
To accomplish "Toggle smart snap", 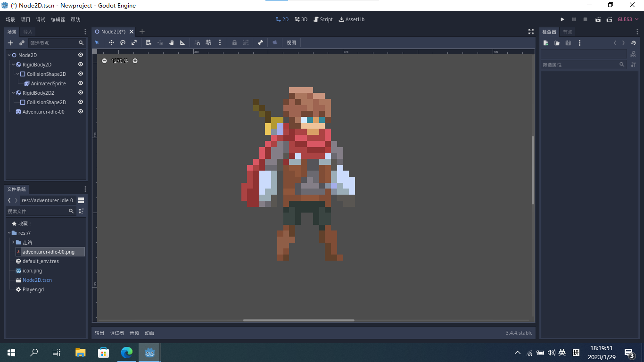I will coord(197,42).
